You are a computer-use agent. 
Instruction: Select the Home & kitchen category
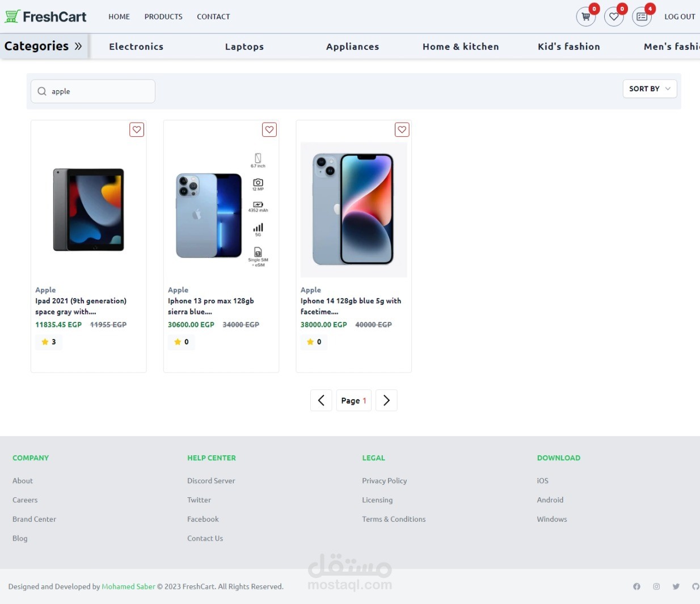pyautogui.click(x=461, y=47)
